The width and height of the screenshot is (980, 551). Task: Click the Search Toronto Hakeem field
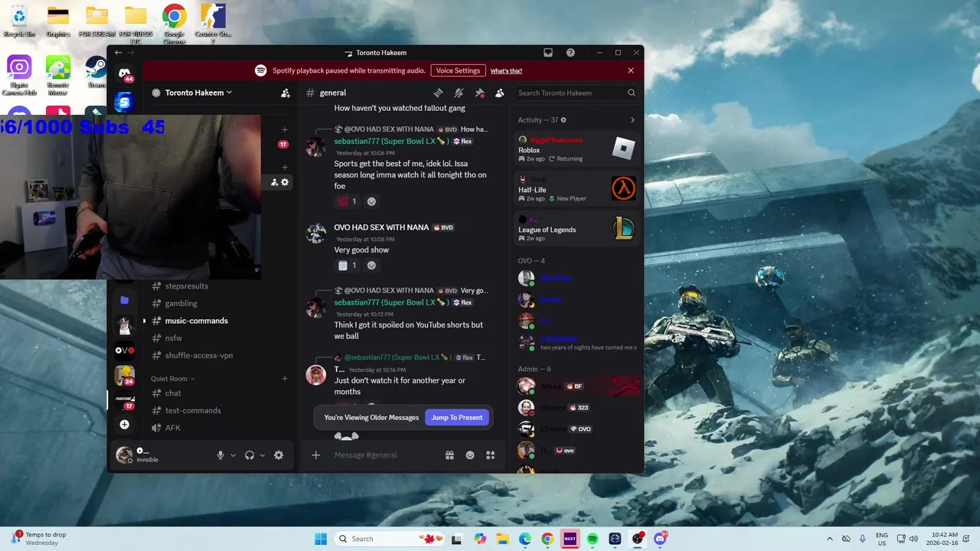click(577, 93)
